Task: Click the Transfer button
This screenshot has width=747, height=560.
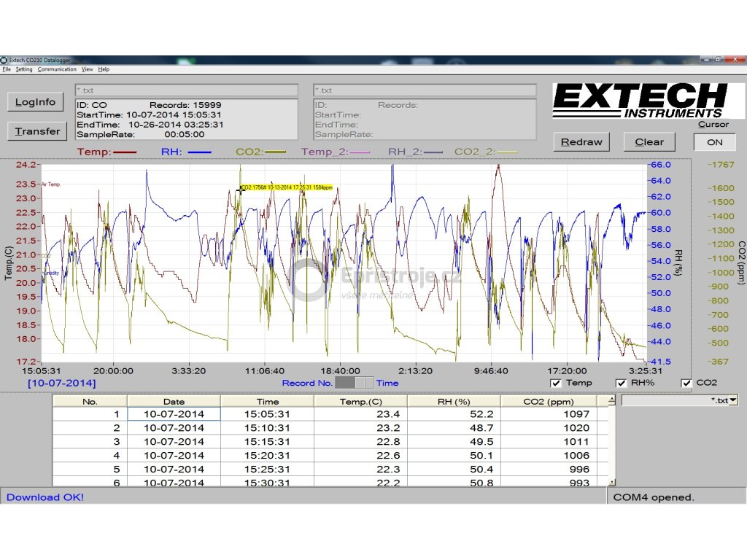Action: pos(37,131)
